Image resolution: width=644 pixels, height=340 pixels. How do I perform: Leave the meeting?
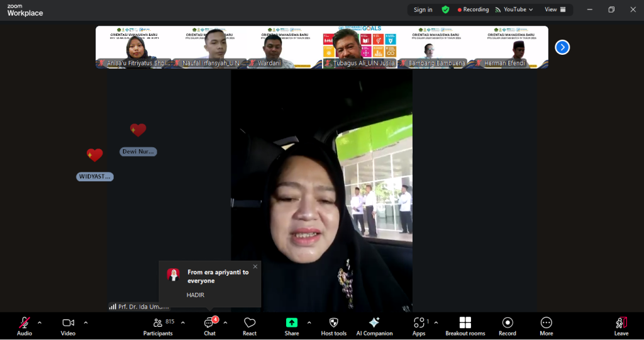621,326
